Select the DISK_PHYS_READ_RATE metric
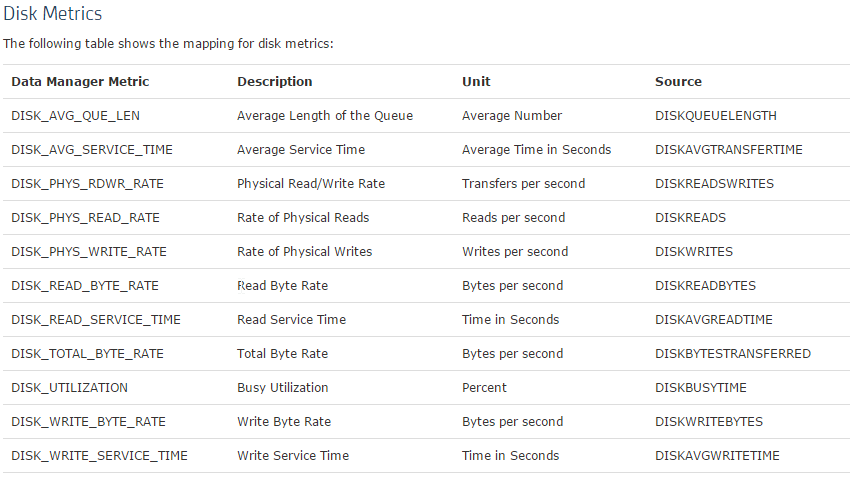This screenshot has height=479, width=863. (x=85, y=217)
